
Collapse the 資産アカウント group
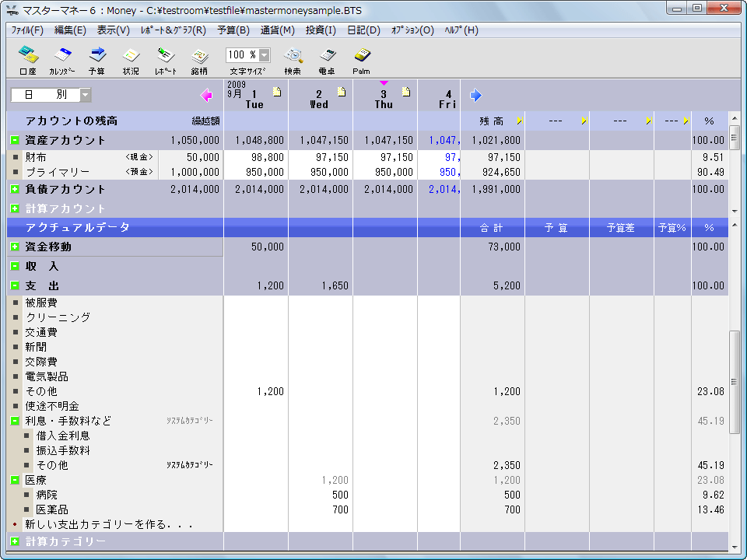click(15, 140)
